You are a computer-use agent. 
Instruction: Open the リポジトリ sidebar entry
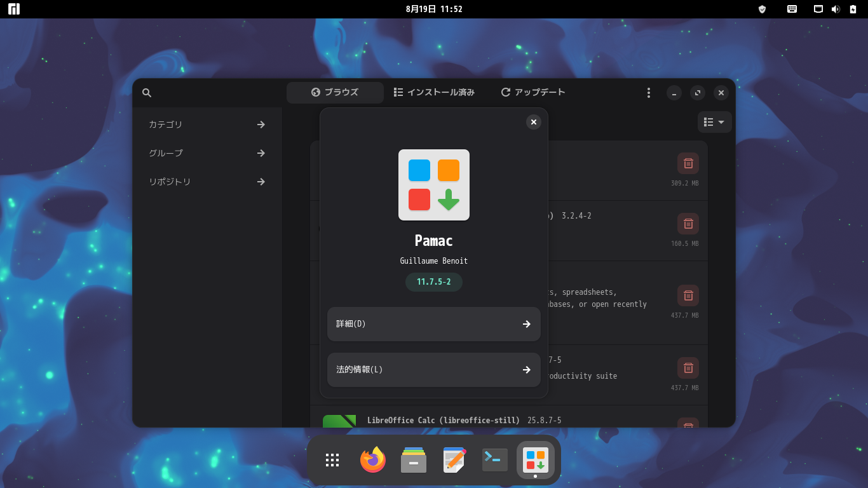click(207, 182)
